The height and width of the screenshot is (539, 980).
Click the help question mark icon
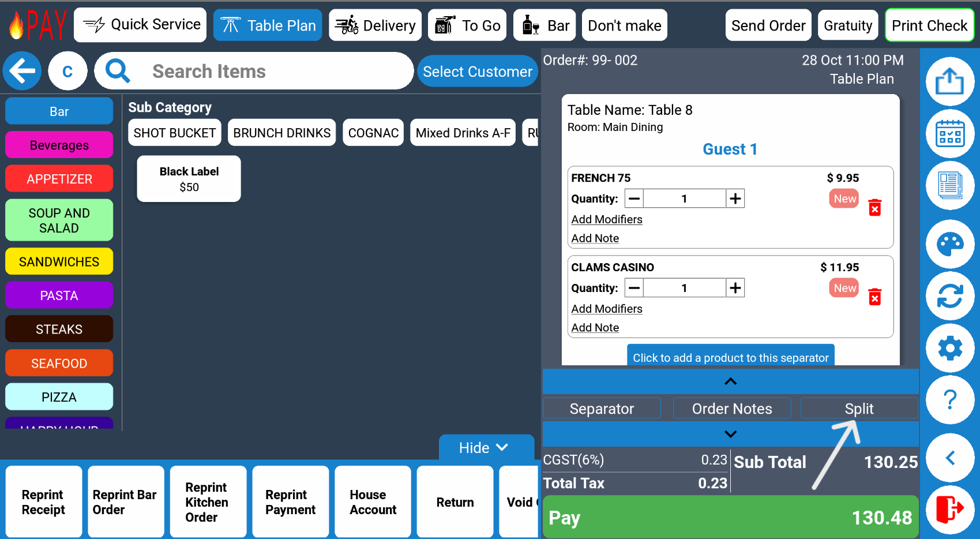click(949, 400)
